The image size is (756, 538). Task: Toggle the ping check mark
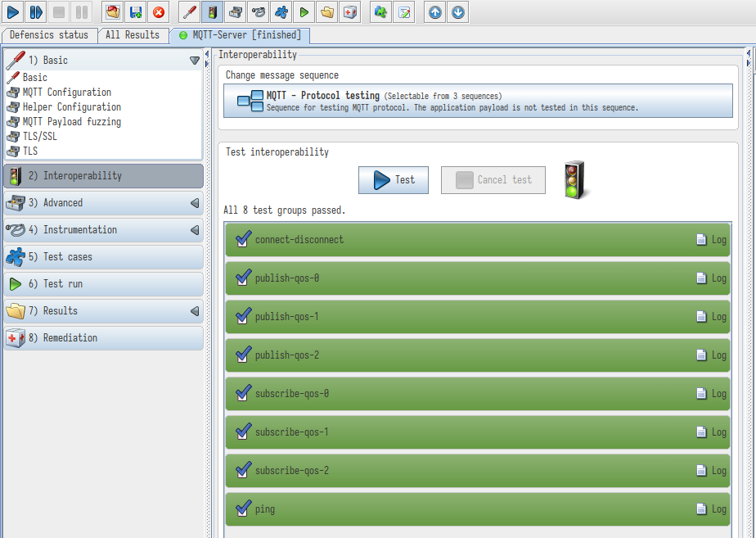244,508
